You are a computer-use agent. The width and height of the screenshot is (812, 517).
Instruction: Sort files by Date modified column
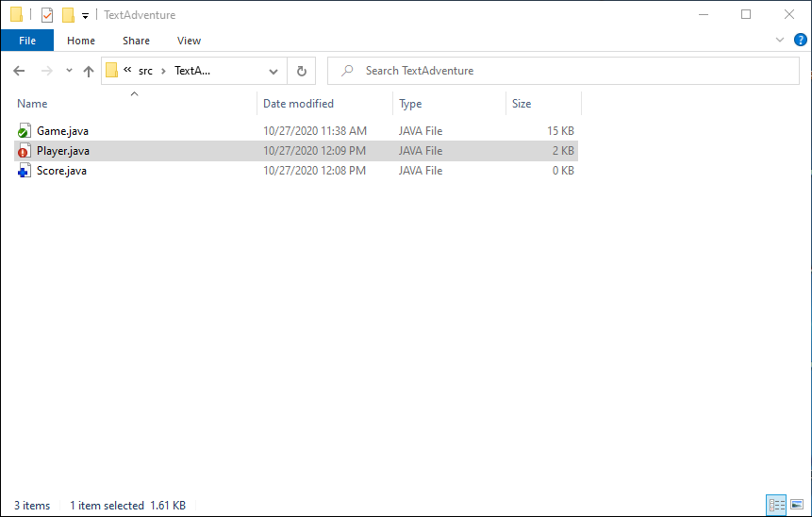click(x=298, y=104)
